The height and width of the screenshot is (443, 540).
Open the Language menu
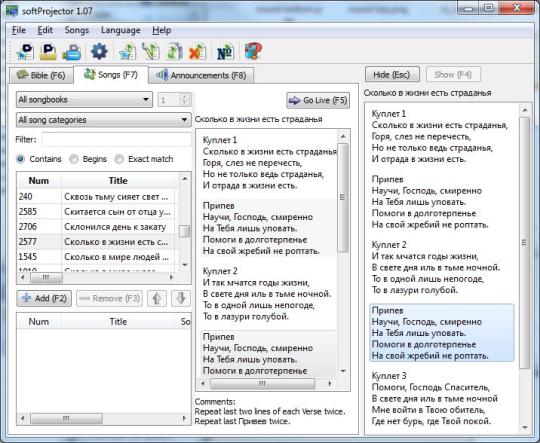click(x=121, y=31)
